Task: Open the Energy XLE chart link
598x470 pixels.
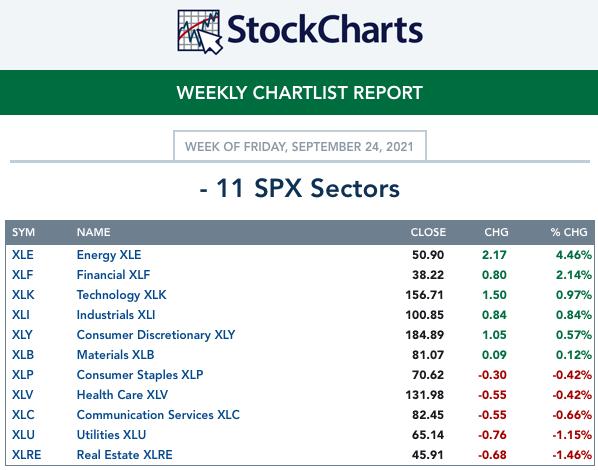Action: 109,255
